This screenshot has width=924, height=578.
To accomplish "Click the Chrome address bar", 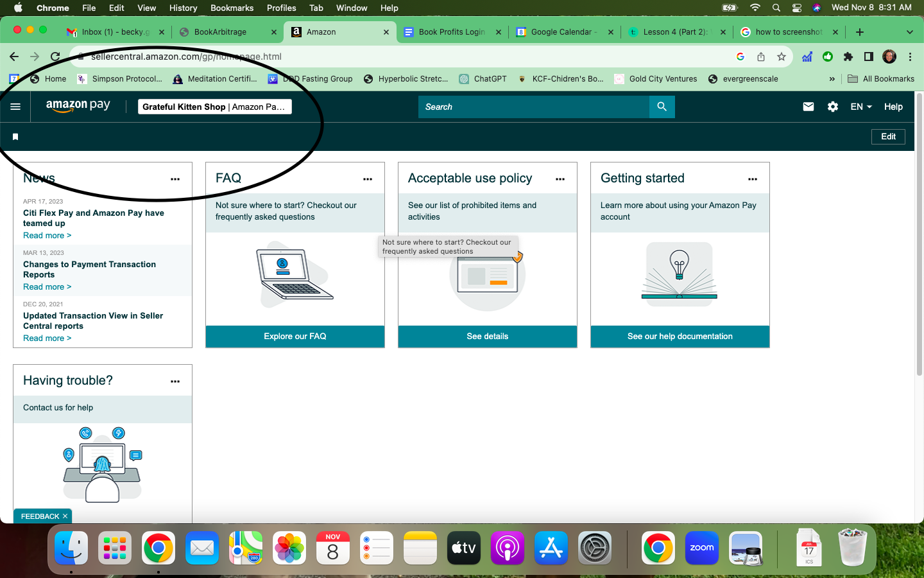I will tap(404, 57).
